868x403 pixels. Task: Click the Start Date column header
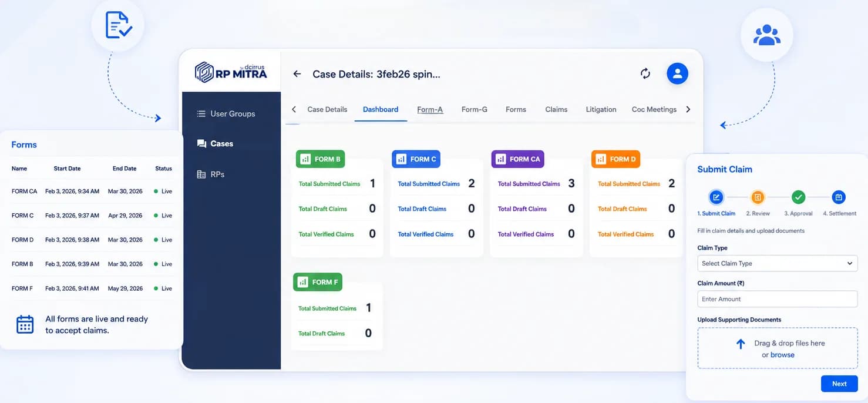coord(67,169)
